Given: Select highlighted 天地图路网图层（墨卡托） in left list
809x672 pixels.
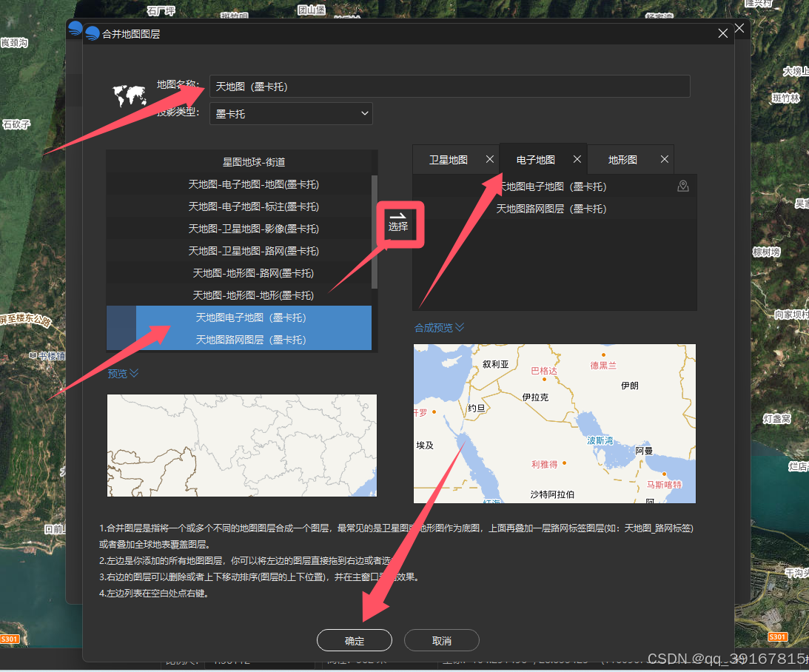Looking at the screenshot, I should click(239, 340).
